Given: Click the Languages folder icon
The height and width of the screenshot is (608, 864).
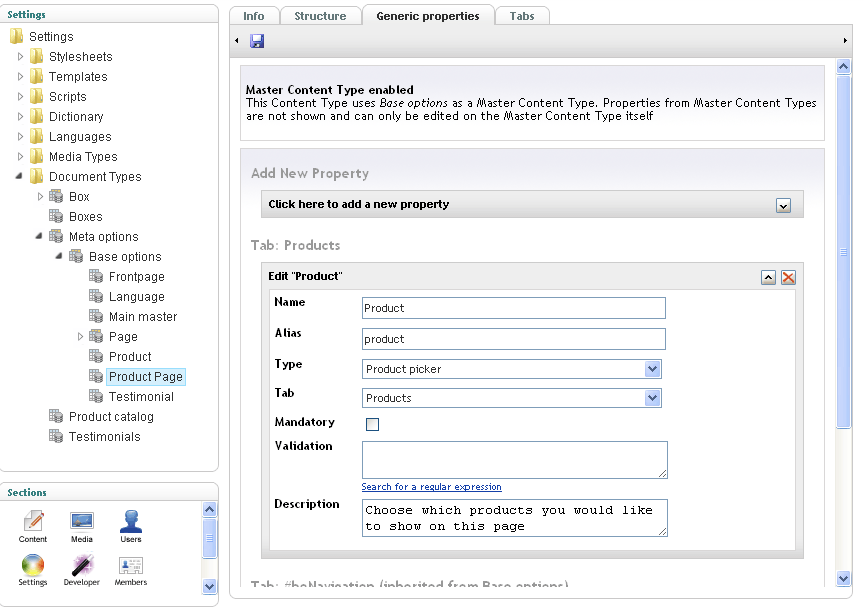Looking at the screenshot, I should point(37,136).
